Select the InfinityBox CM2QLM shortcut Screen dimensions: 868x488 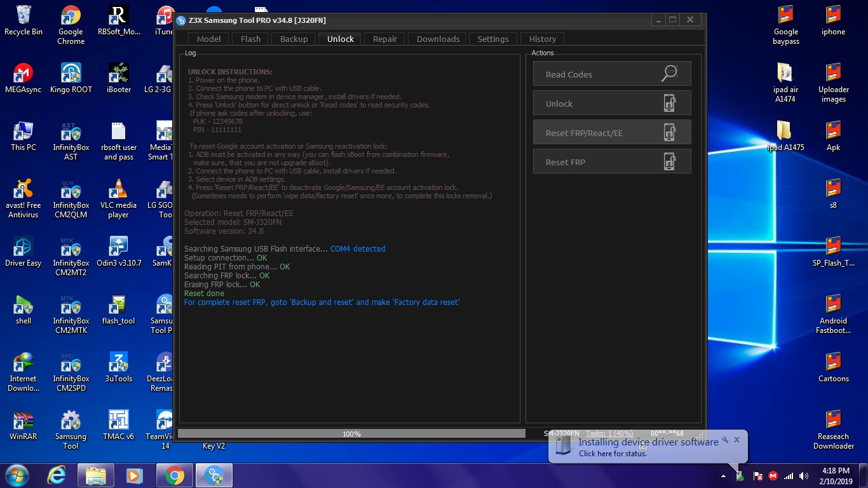coord(71,198)
